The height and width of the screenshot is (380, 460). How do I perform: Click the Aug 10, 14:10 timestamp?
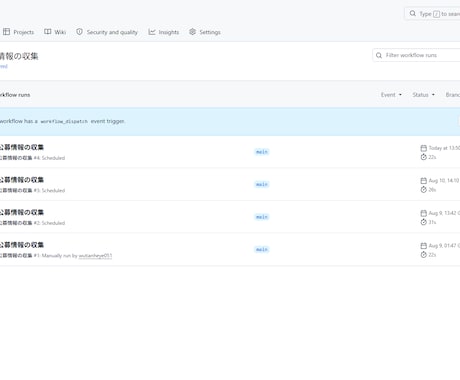(444, 180)
